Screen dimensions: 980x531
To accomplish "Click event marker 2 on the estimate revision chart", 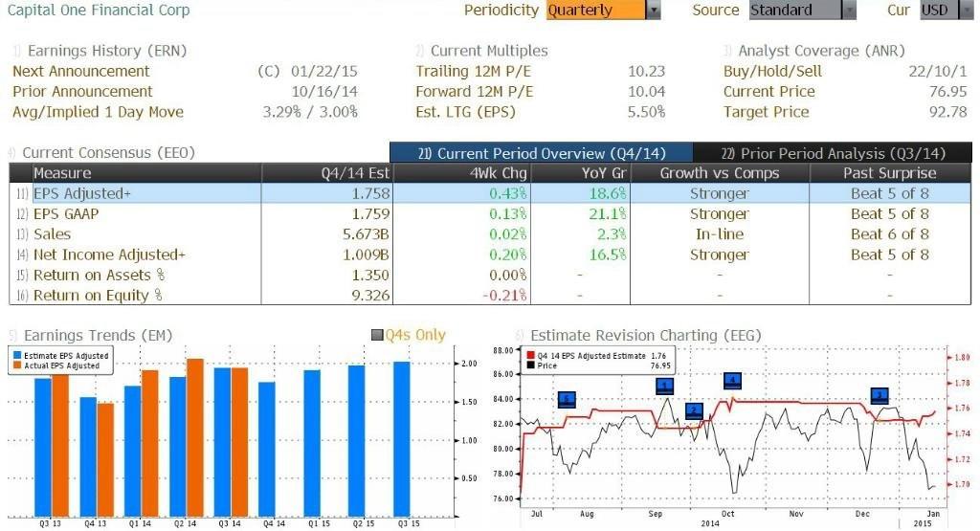I will click(694, 411).
